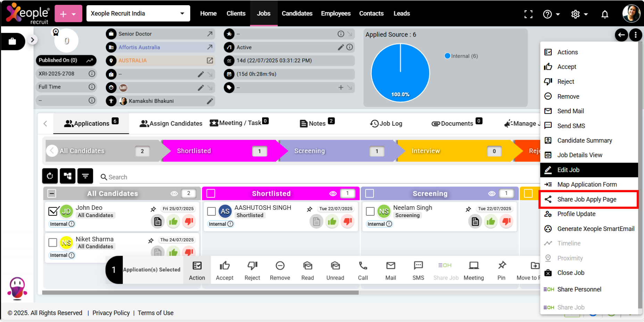Select Edit Job from menu
This screenshot has height=322, width=644.
click(x=589, y=170)
